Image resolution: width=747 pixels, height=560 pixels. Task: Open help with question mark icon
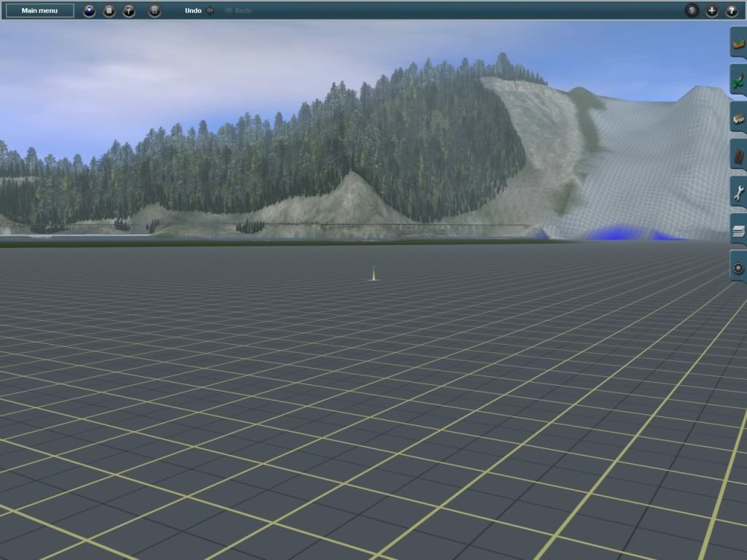732,10
